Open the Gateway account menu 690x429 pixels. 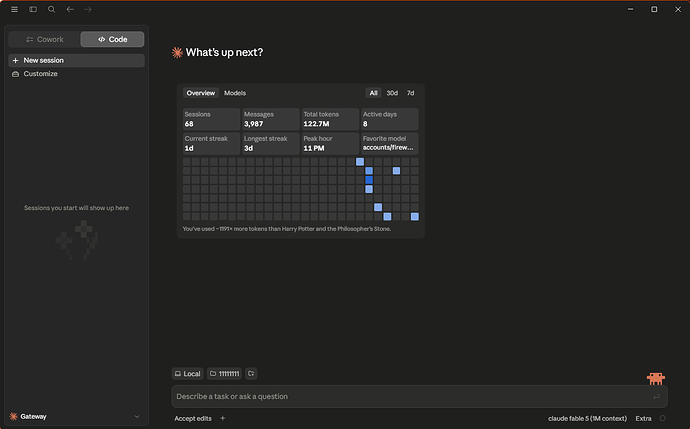(x=77, y=417)
